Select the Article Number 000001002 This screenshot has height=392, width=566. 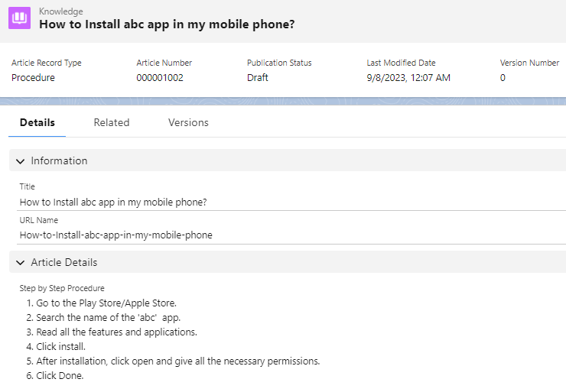pyautogui.click(x=160, y=77)
